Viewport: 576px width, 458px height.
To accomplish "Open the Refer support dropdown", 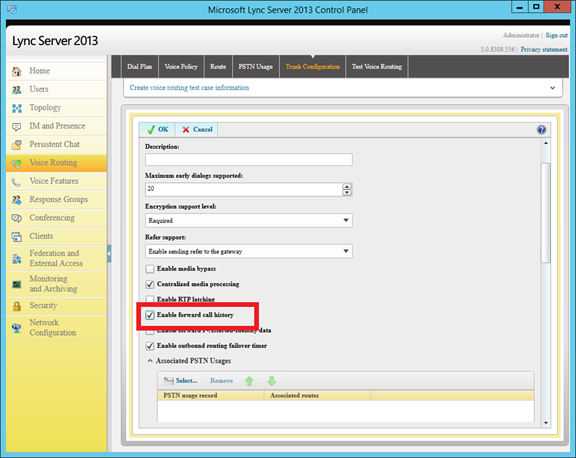I will click(249, 251).
